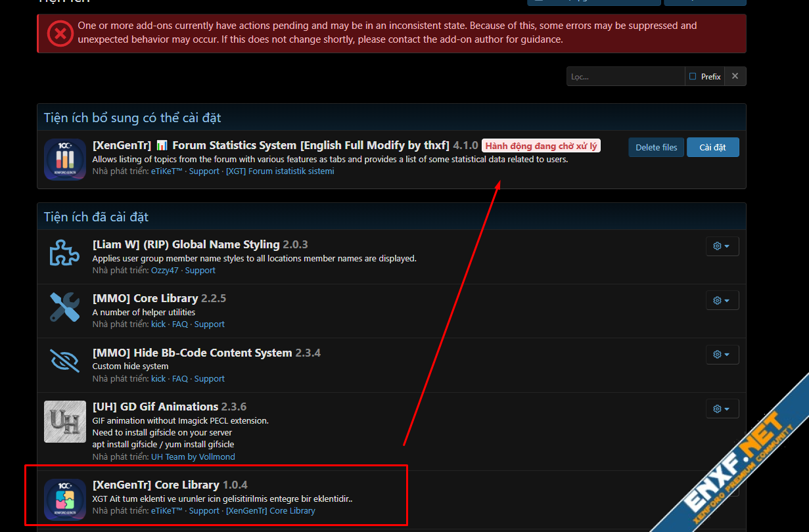Open gear dropdown for Global Name Styling
The height and width of the screenshot is (532, 809).
pos(722,246)
